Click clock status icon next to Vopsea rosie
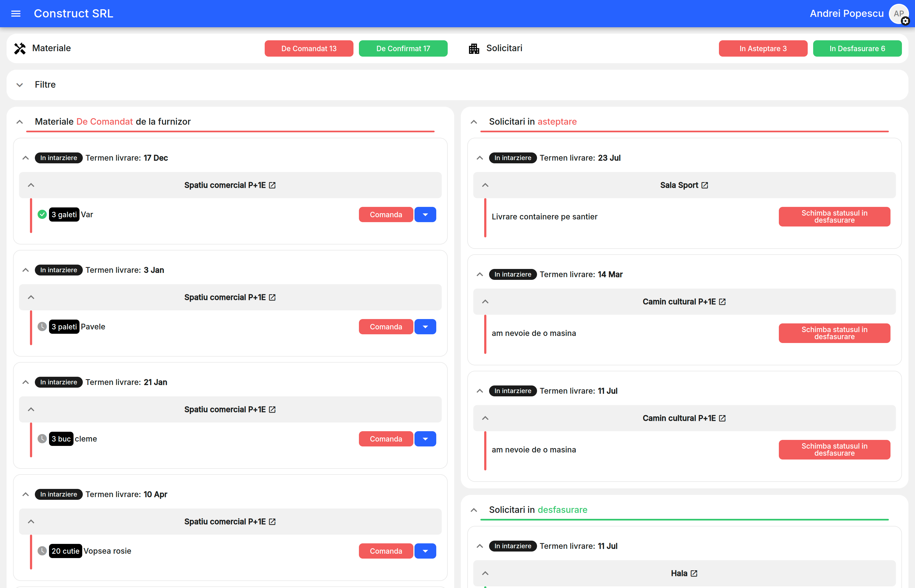This screenshot has height=588, width=915. pos(42,551)
